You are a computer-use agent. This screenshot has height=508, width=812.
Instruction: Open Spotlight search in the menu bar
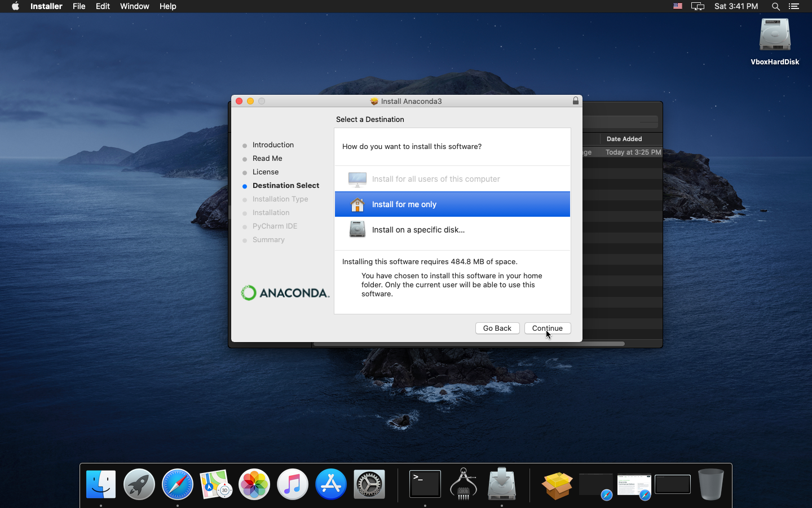776,6
